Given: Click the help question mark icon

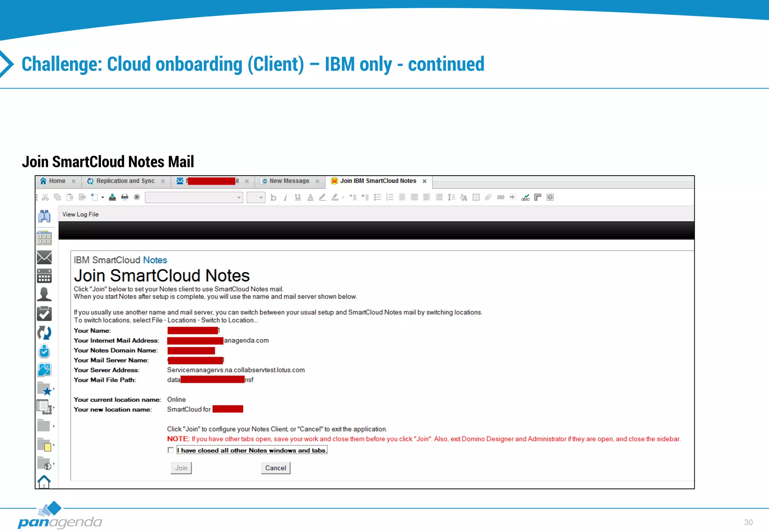Looking at the screenshot, I should pos(550,197).
